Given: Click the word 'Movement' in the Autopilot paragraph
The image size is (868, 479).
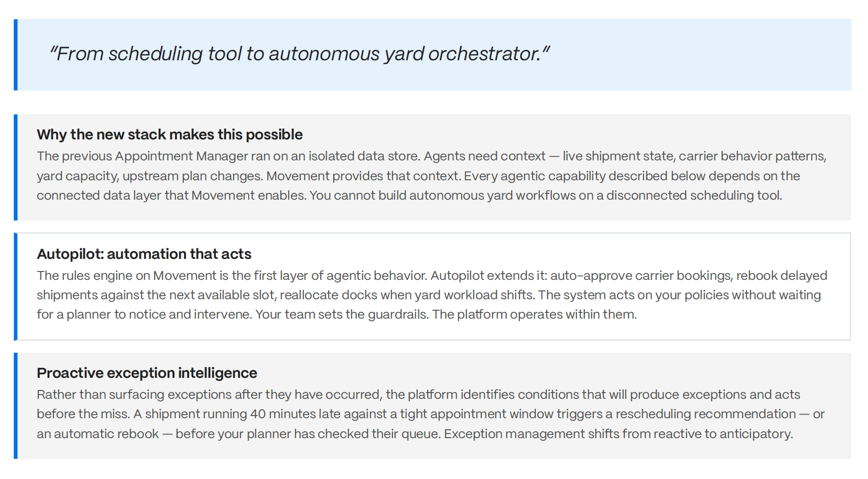Looking at the screenshot, I should click(x=185, y=276).
